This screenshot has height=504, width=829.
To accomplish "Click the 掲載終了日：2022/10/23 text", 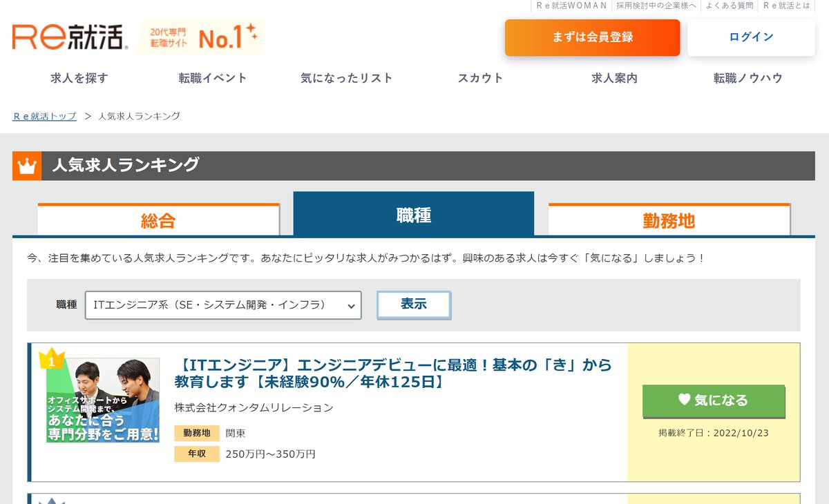I will (x=714, y=434).
